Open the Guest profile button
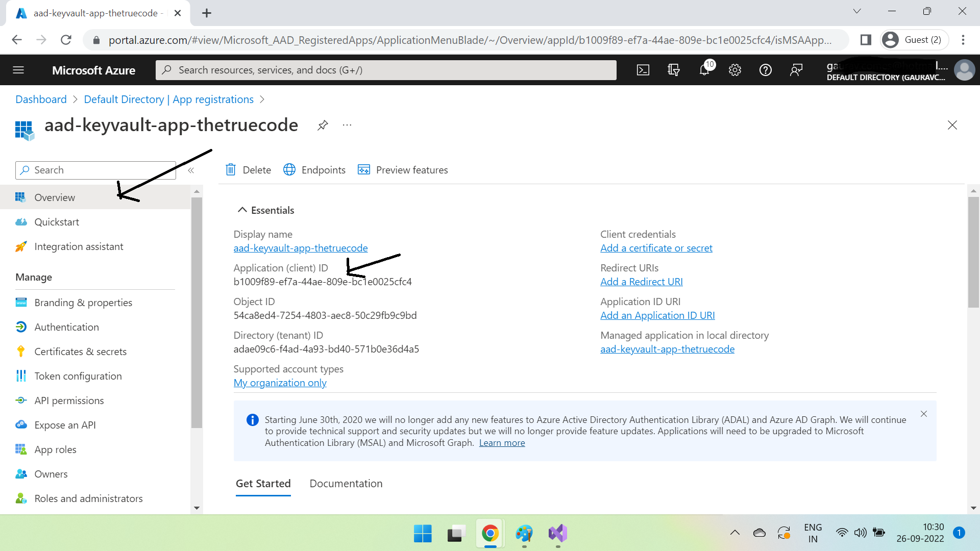The width and height of the screenshot is (980, 551). (x=914, y=40)
